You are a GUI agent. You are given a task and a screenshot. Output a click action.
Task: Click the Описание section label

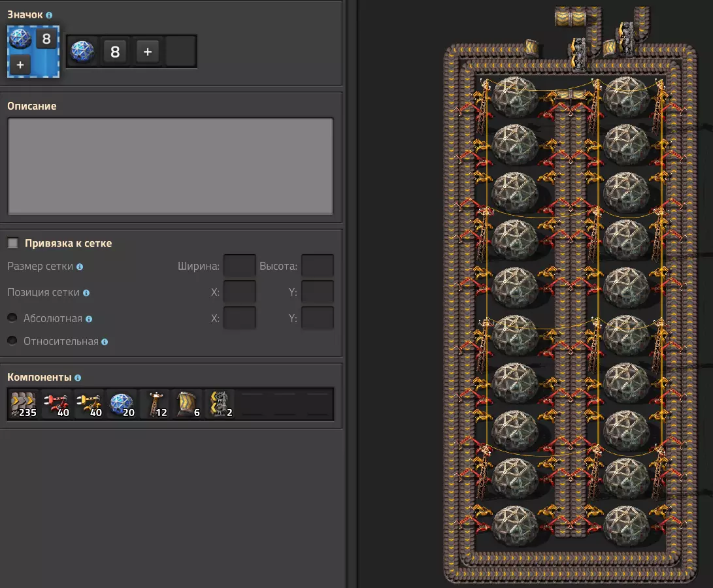click(32, 106)
